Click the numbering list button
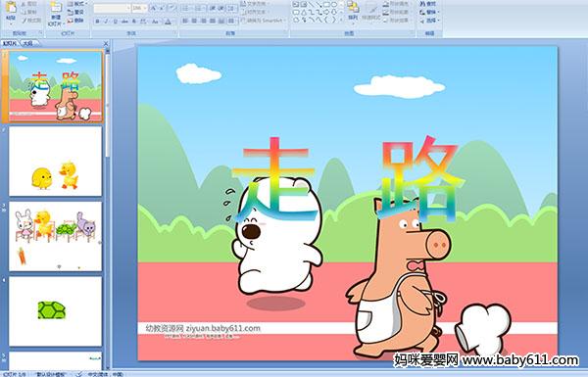The image size is (588, 377). tap(200, 8)
